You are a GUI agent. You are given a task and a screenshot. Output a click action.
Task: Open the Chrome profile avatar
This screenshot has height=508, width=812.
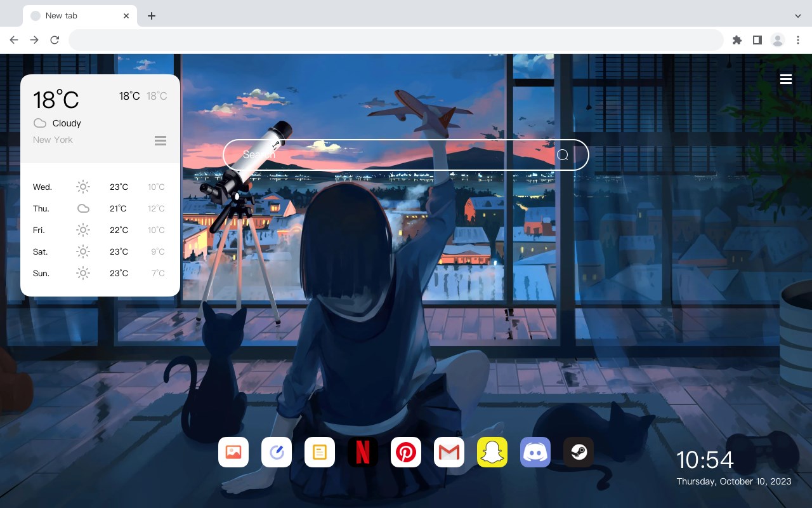(x=778, y=40)
